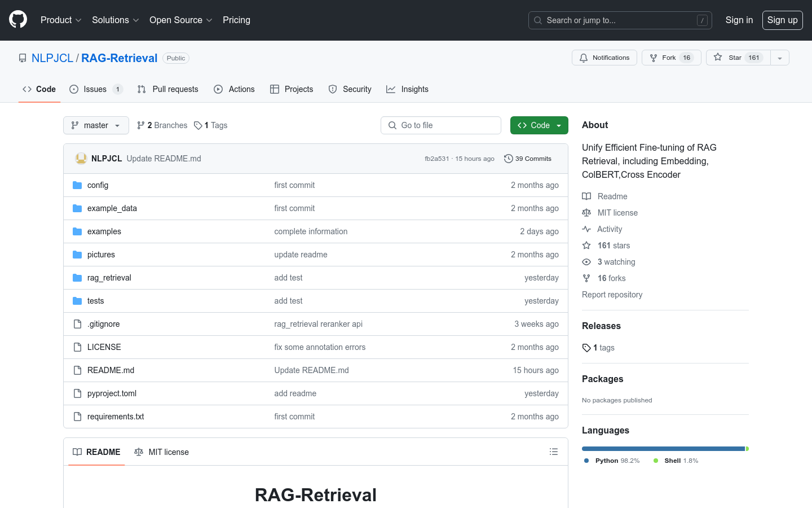Click the Search or jump to field
This screenshot has height=508, width=812.
pos(620,20)
